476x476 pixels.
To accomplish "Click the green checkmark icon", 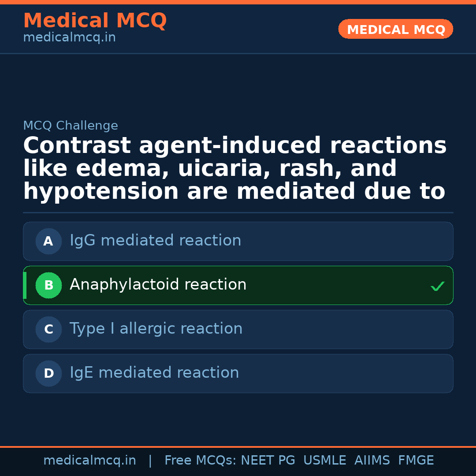I will tap(437, 286).
